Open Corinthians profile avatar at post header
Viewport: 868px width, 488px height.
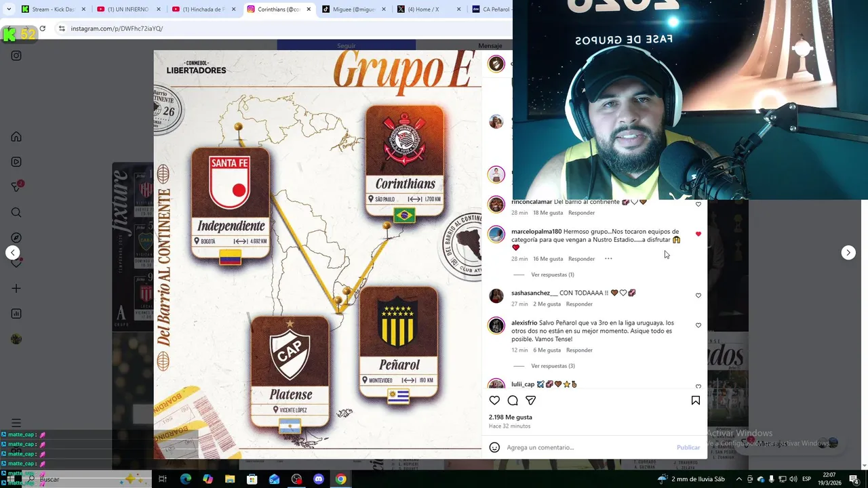pos(496,64)
